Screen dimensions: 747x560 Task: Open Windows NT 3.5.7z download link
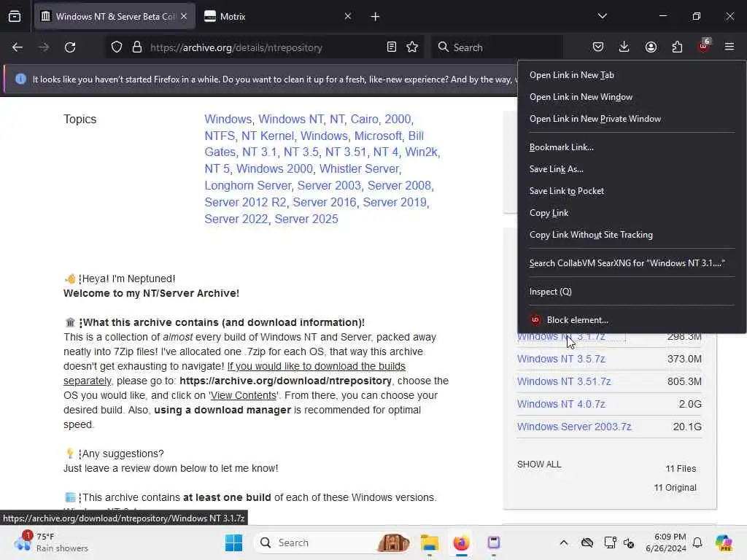point(561,359)
